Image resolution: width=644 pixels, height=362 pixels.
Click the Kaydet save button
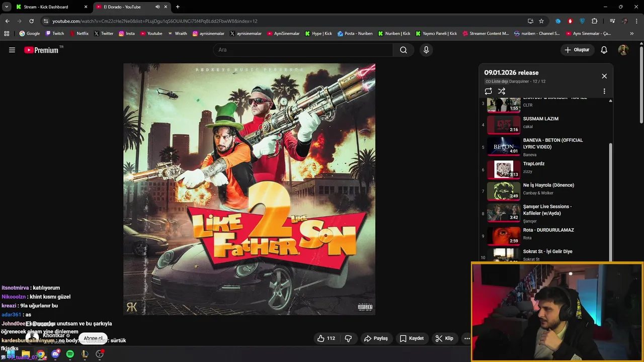[x=412, y=338]
